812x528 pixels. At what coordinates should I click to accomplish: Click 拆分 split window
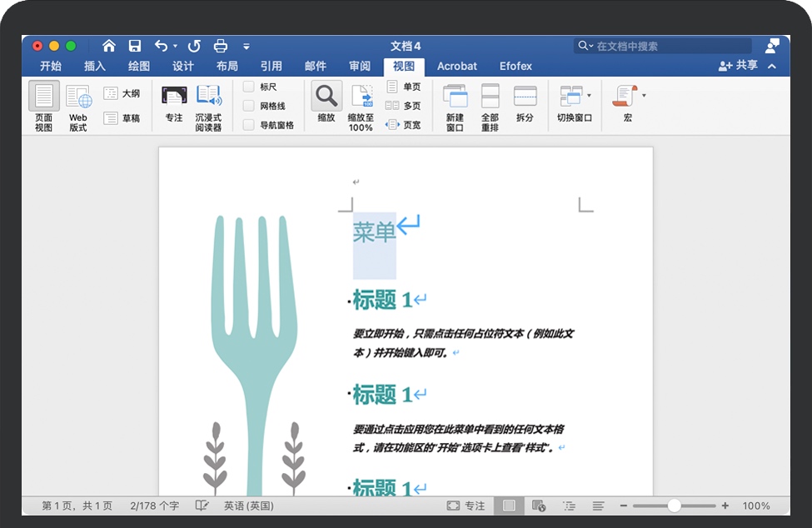coord(526,103)
